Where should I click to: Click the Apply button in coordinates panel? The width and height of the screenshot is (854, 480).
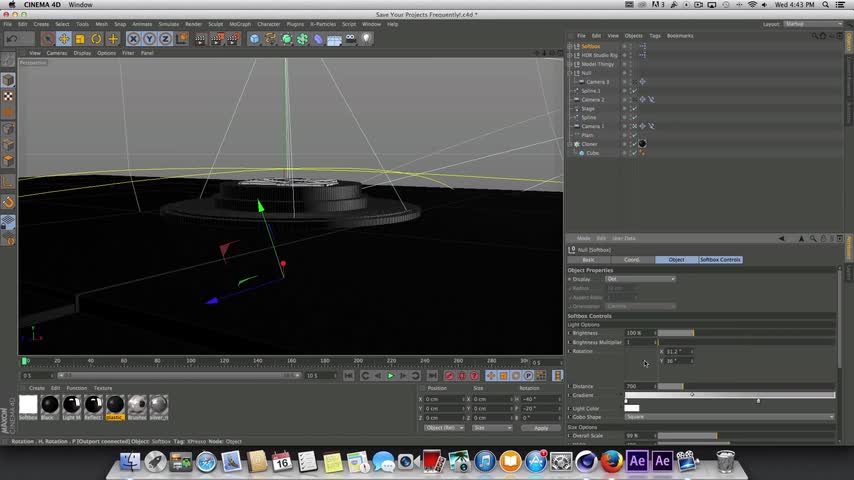[541, 428]
